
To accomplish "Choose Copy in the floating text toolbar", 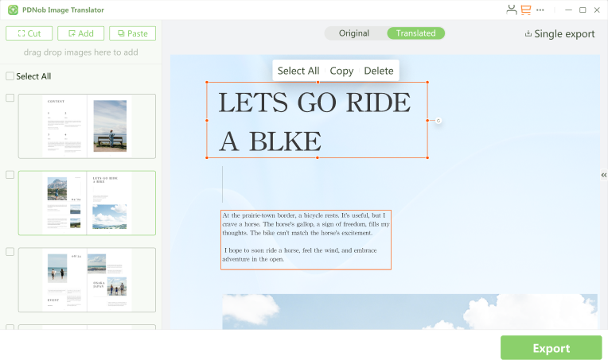I will click(x=341, y=71).
